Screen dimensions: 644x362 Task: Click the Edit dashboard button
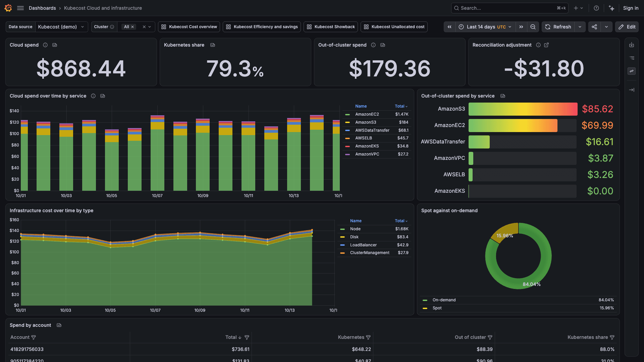(x=627, y=27)
